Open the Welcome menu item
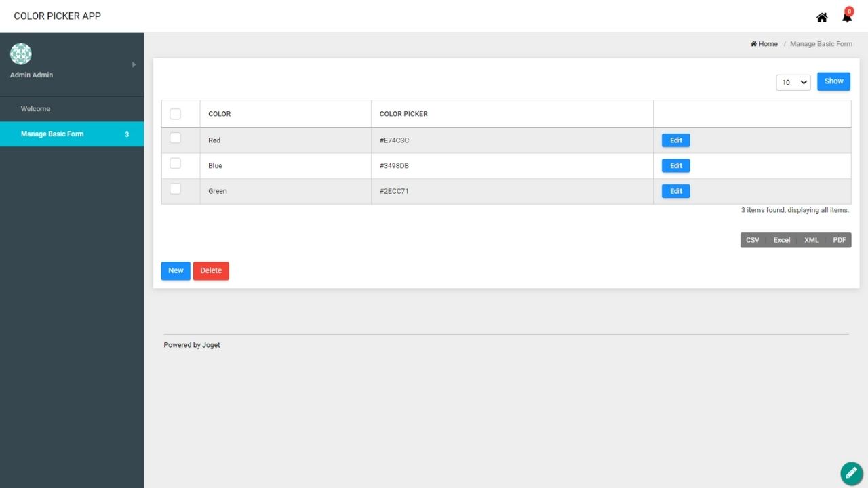This screenshot has width=868, height=488. [35, 109]
